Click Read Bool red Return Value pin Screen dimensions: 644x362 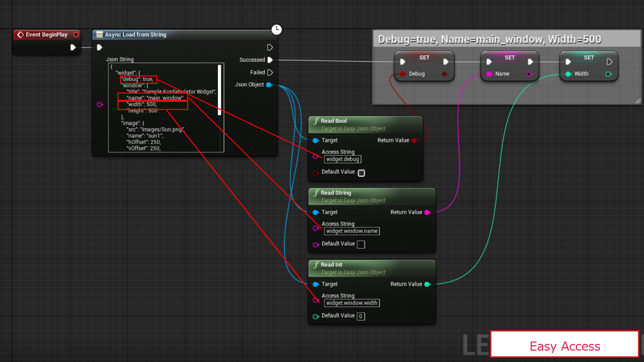pyautogui.click(x=414, y=140)
